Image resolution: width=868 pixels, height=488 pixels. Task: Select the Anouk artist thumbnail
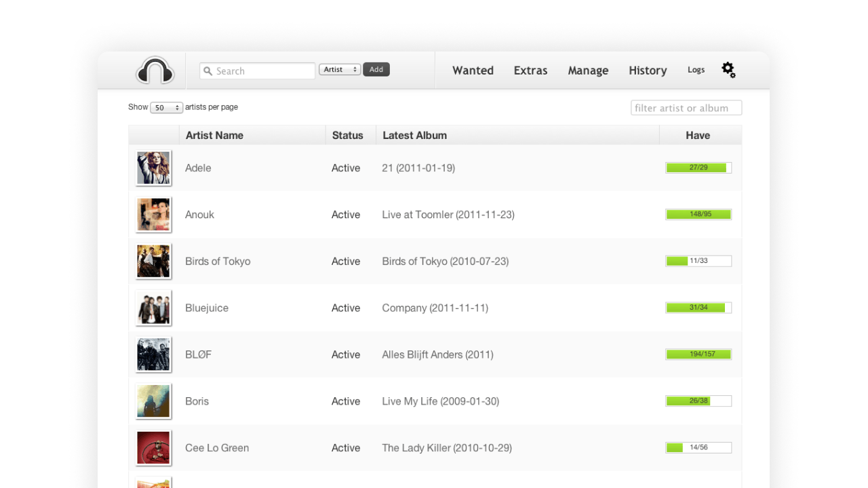[153, 215]
